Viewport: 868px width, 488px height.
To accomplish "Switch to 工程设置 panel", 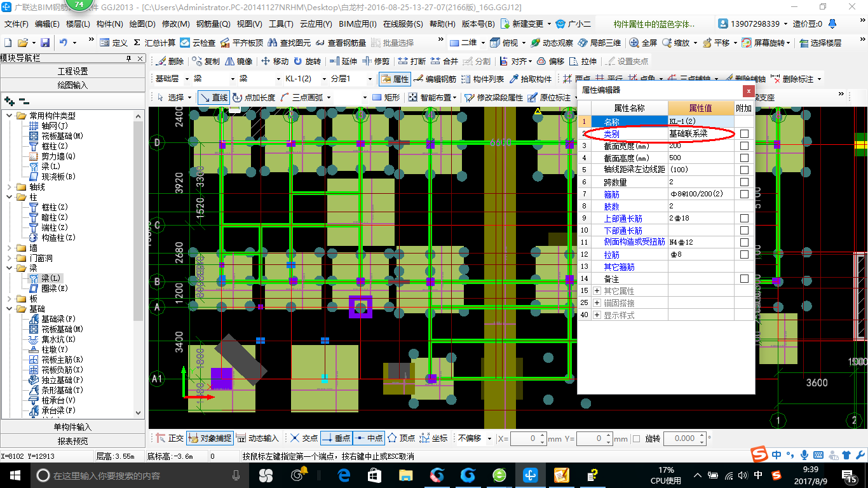I will pyautogui.click(x=73, y=71).
